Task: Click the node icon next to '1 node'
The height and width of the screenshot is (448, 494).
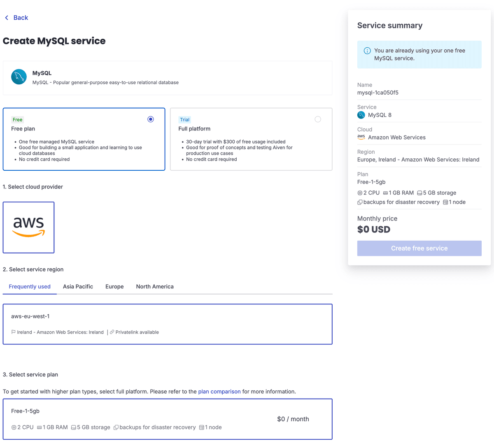Action: tap(201, 427)
